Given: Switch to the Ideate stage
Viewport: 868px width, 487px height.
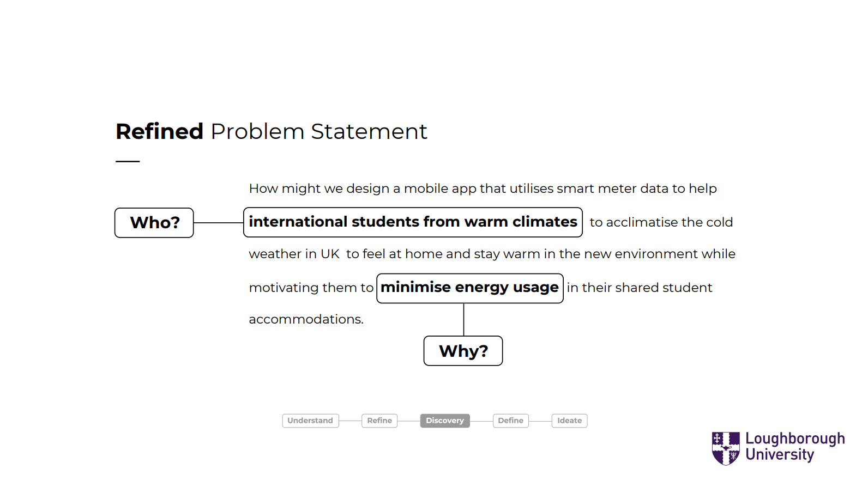Looking at the screenshot, I should coord(569,421).
